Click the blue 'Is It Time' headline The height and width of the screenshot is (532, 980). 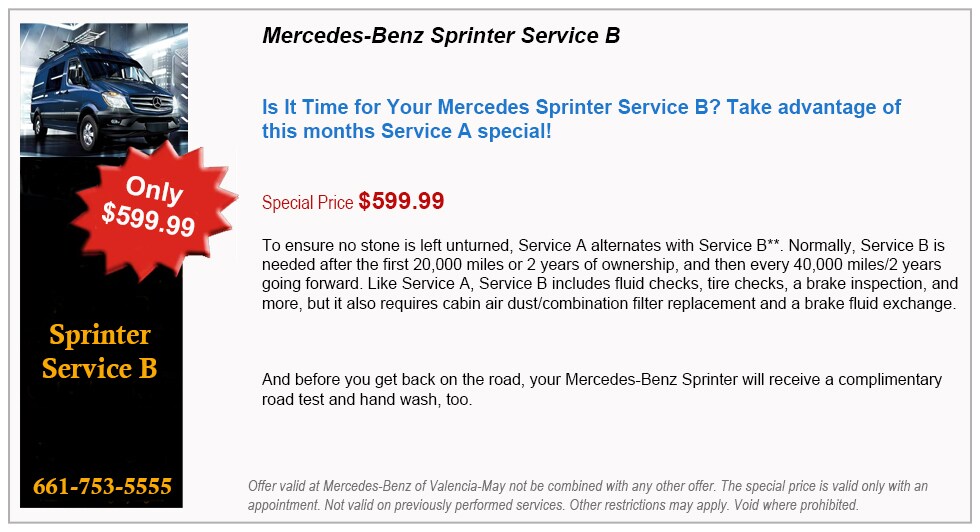click(x=581, y=119)
